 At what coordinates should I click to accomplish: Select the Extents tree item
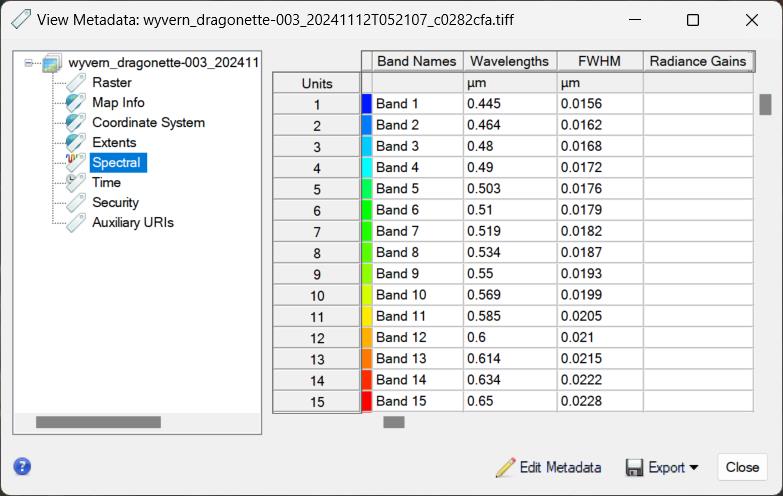point(114,142)
